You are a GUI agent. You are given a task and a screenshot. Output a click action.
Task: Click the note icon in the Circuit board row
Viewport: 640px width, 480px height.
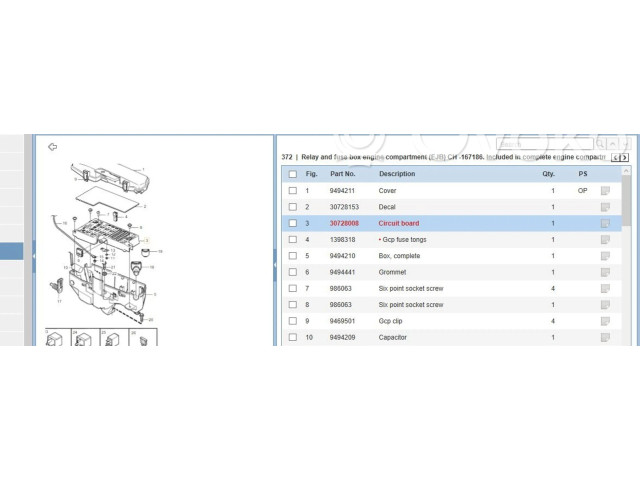tap(605, 223)
